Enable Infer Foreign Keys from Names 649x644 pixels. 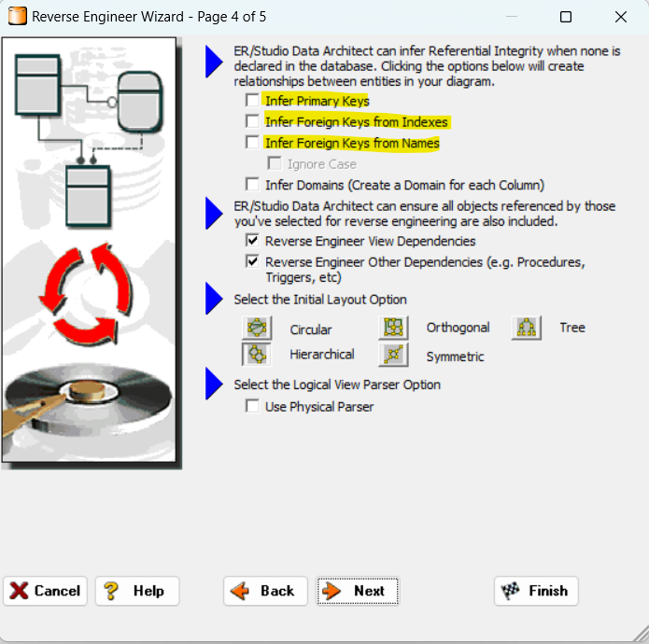tap(252, 143)
